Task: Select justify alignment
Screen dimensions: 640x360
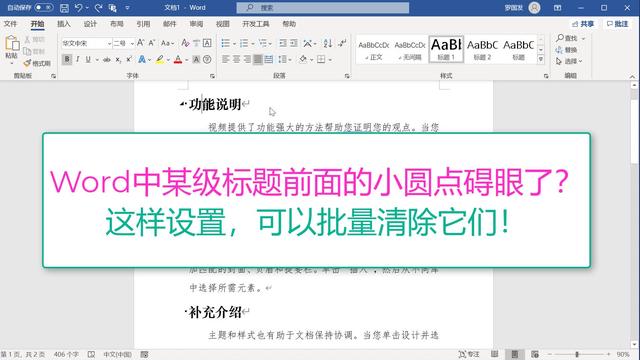Action: (258, 60)
